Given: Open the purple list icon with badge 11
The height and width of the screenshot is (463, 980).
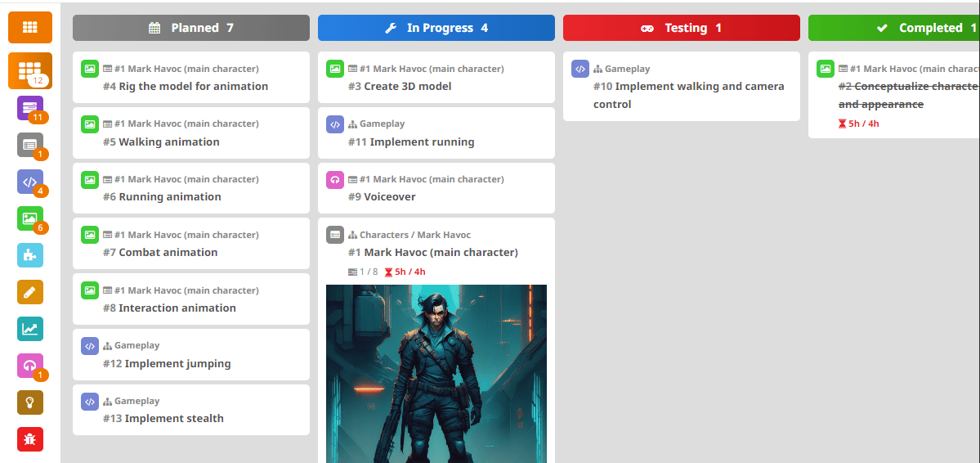Looking at the screenshot, I should pyautogui.click(x=30, y=108).
